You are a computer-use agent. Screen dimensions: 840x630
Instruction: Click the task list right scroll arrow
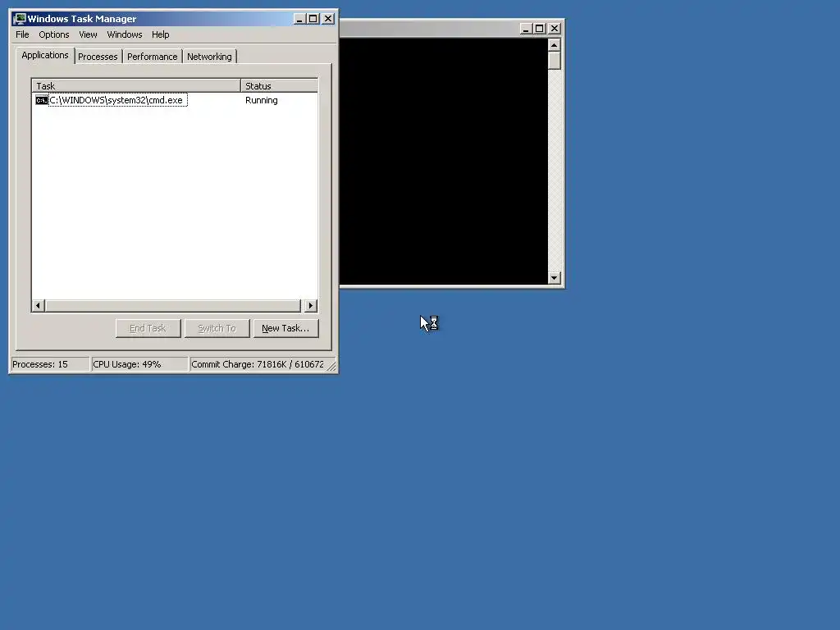pyautogui.click(x=311, y=306)
